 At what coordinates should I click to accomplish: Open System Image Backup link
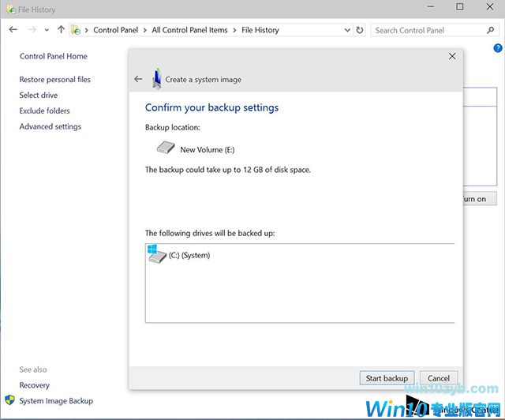[x=56, y=401]
